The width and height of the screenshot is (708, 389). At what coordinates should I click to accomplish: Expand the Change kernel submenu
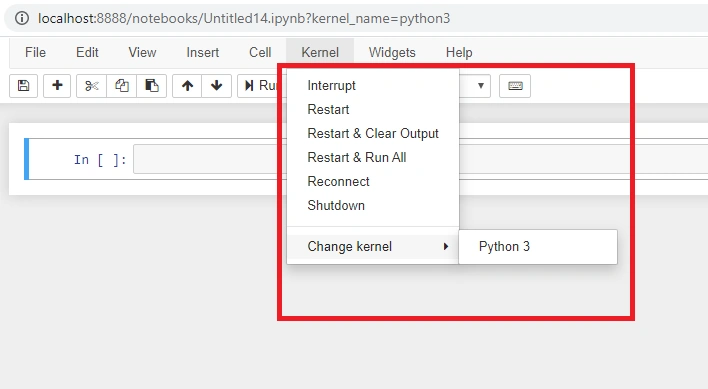[x=373, y=246]
